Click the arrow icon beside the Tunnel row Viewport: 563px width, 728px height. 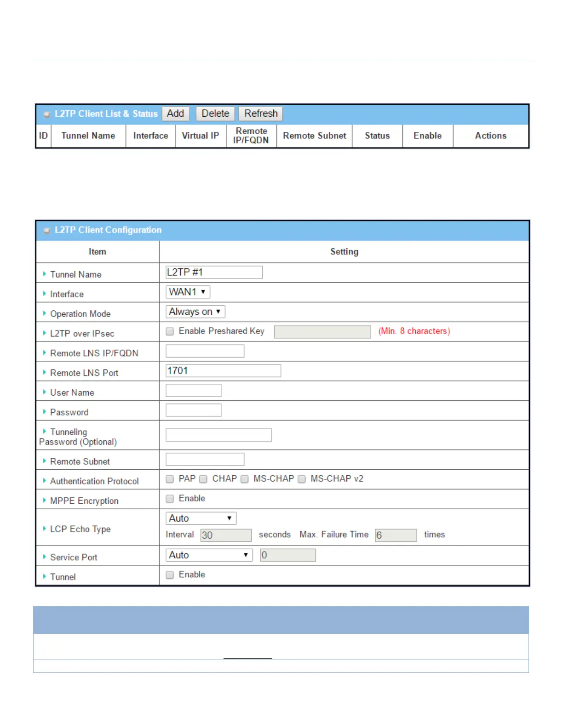pos(45,576)
